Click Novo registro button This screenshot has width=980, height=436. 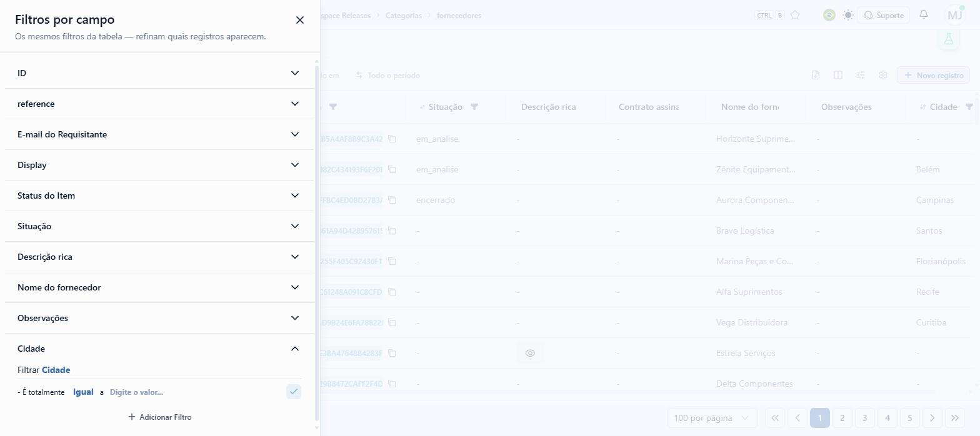click(933, 75)
